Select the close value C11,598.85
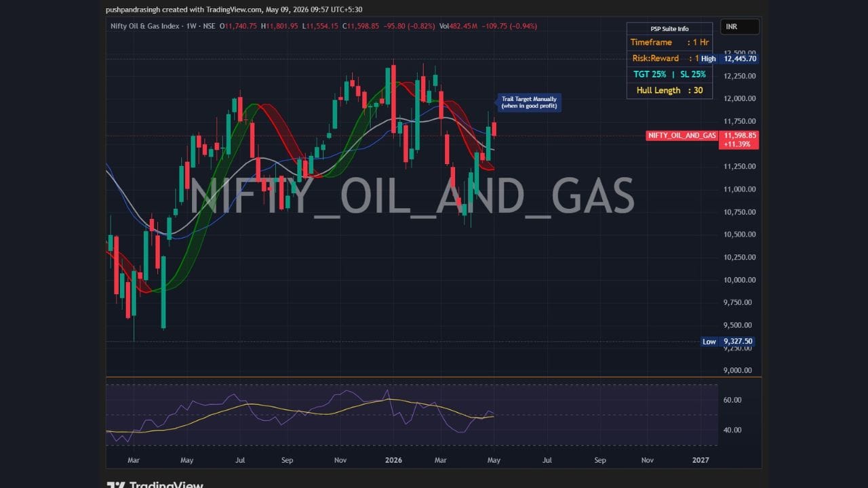Viewport: 868px width, 488px height. tap(361, 26)
